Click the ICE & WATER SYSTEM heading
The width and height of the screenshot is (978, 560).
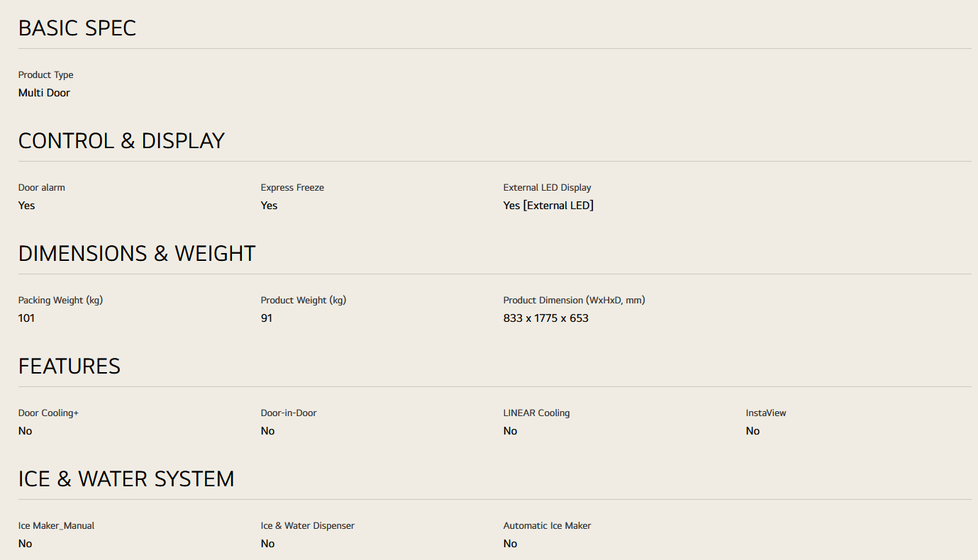pos(126,479)
